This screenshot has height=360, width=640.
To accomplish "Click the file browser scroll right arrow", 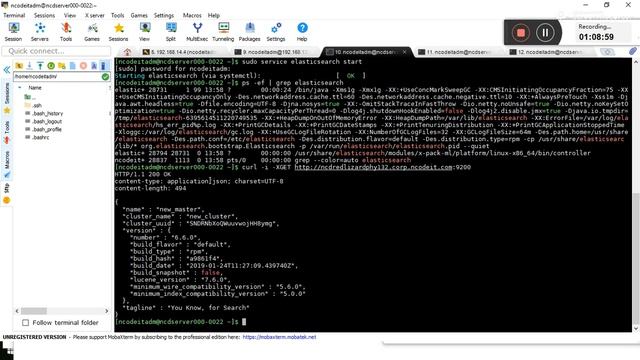I will [x=107, y=311].
